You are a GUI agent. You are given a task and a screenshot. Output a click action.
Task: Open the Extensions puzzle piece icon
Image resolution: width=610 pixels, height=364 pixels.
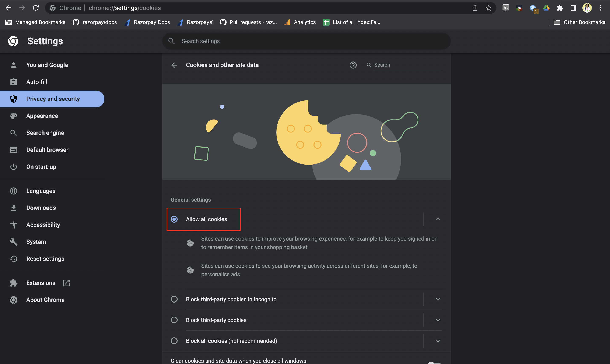click(560, 8)
